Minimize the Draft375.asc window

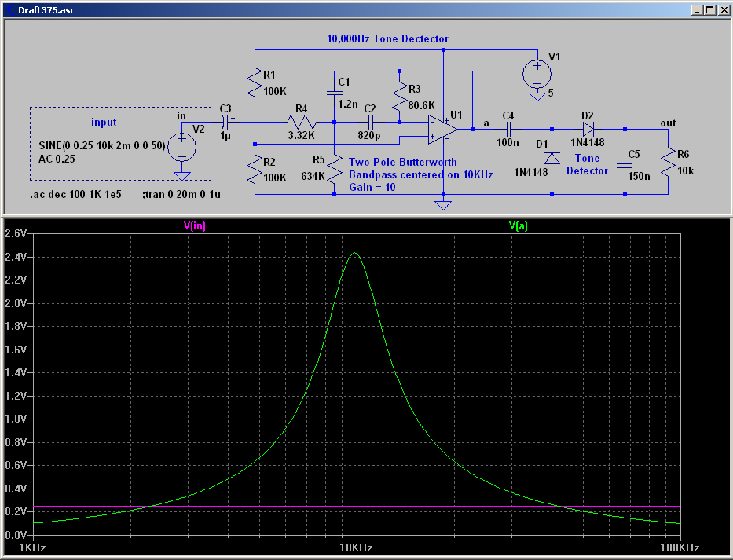[x=697, y=9]
